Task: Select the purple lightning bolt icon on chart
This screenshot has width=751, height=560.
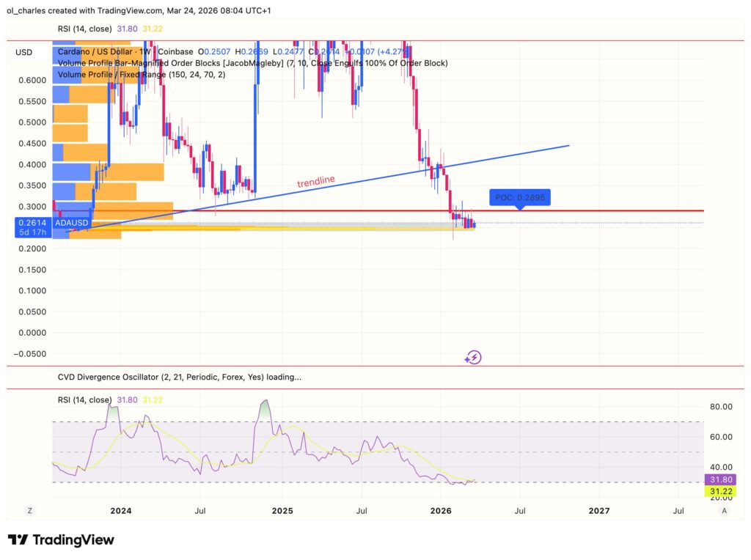Action: (474, 357)
